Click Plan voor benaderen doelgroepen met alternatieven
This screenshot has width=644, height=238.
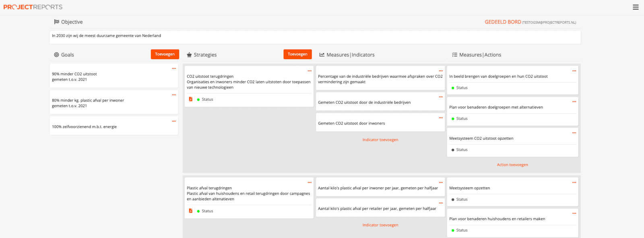(496, 108)
